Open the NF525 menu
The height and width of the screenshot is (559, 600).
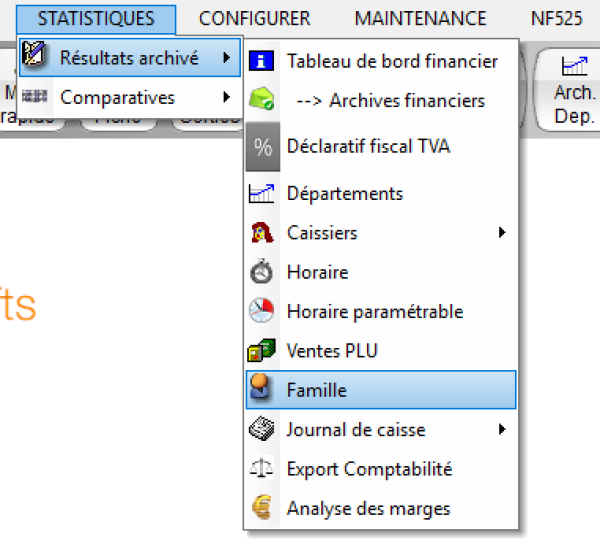(557, 18)
